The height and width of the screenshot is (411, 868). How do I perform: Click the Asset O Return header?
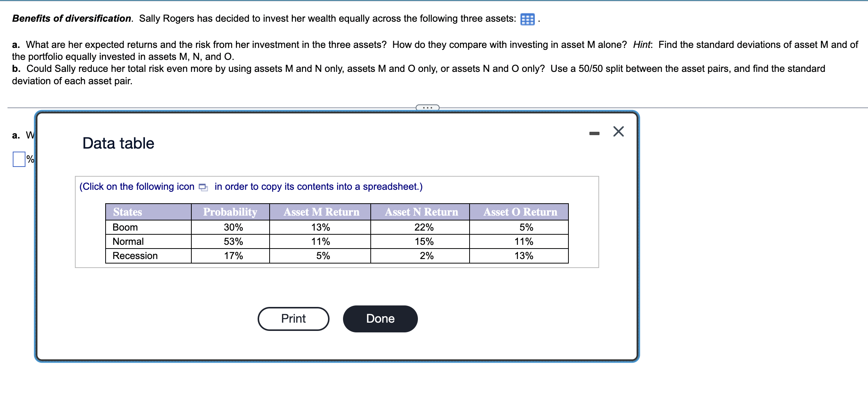(x=520, y=212)
